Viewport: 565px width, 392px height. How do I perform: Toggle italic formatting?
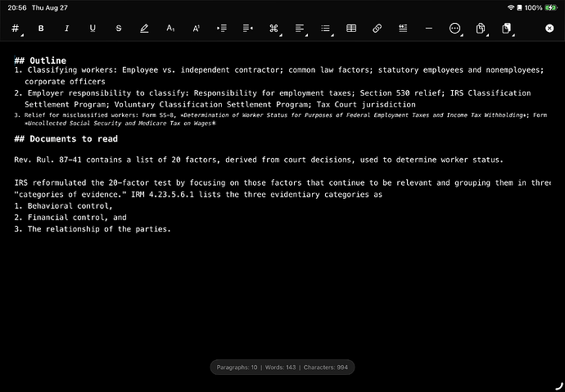[66, 29]
